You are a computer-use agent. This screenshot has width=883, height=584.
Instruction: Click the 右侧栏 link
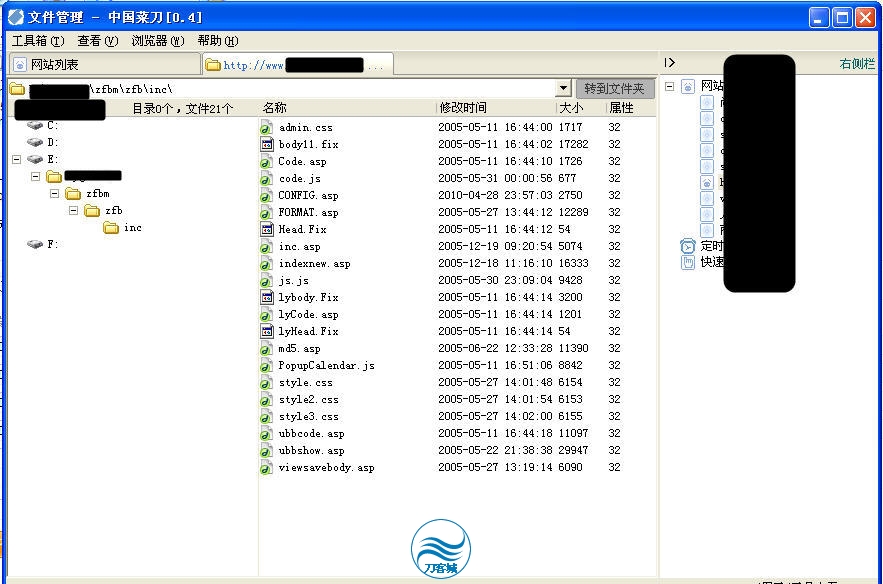(857, 64)
